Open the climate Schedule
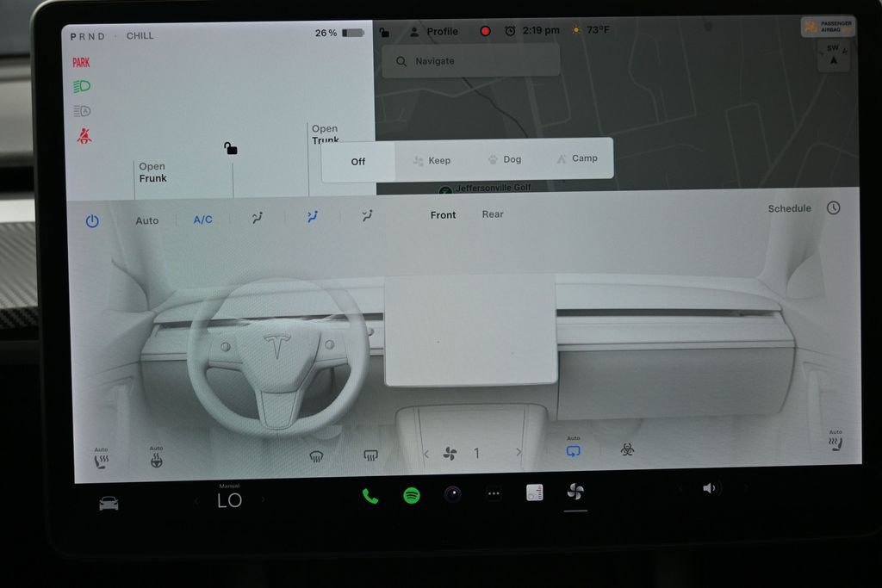The image size is (882, 588). tap(789, 208)
